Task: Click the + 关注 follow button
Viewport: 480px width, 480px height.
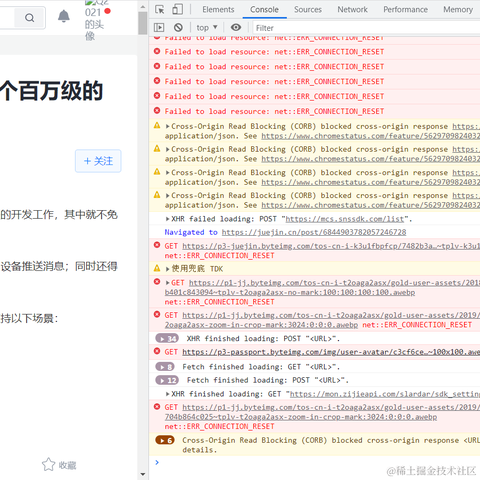Action: [x=98, y=161]
